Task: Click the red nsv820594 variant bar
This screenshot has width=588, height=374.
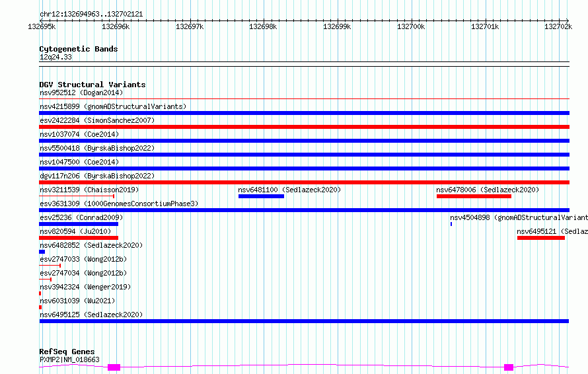Action: click(x=79, y=238)
